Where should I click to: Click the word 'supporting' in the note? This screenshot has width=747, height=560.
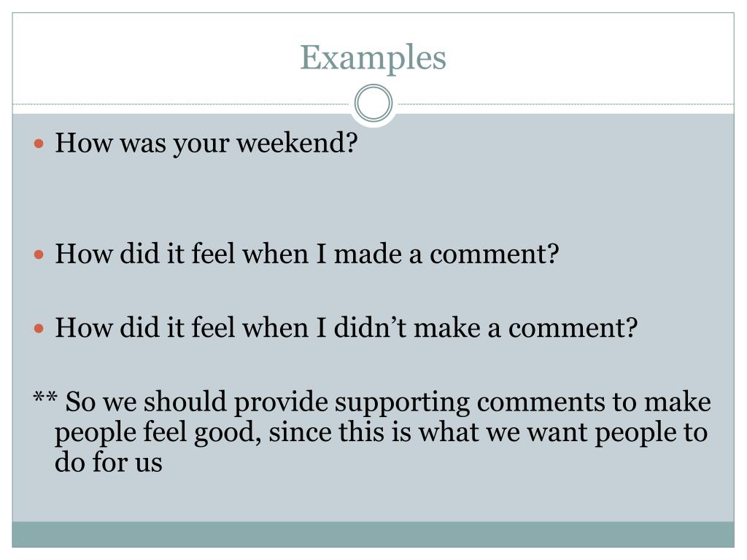click(x=402, y=403)
